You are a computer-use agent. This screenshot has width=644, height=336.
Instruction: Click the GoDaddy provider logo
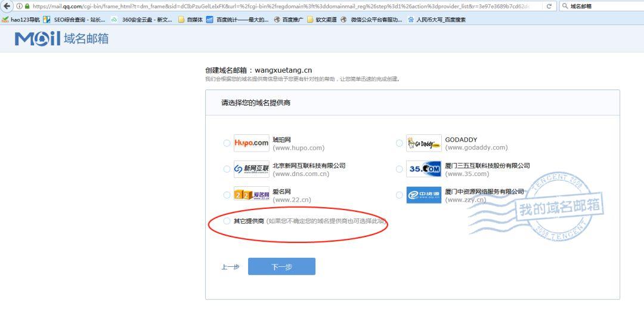[424, 143]
